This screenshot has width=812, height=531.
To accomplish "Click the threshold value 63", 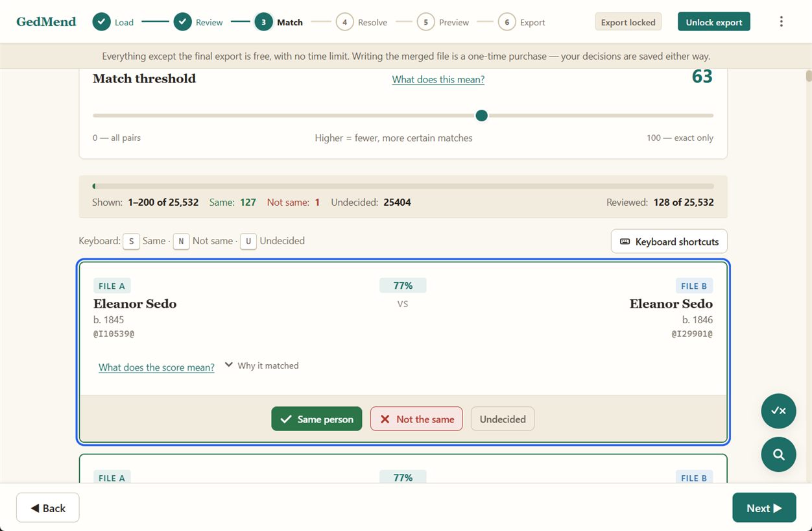I will [x=702, y=77].
